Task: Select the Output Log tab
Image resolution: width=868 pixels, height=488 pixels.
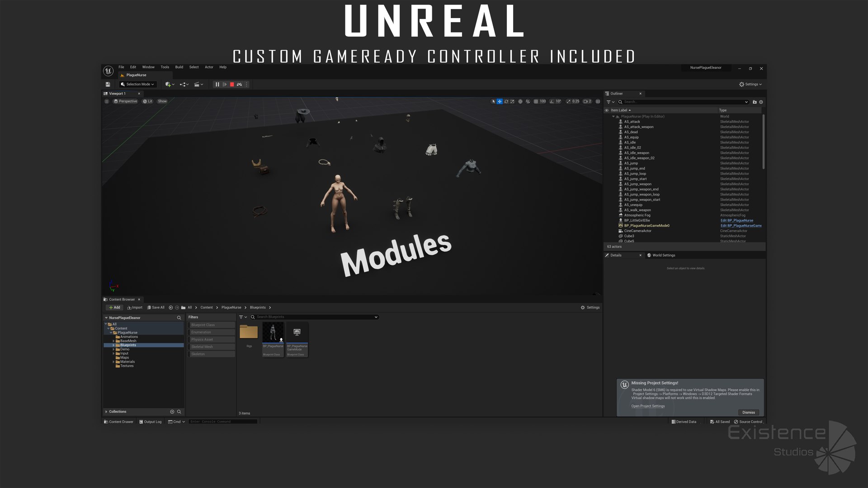Action: click(x=150, y=422)
